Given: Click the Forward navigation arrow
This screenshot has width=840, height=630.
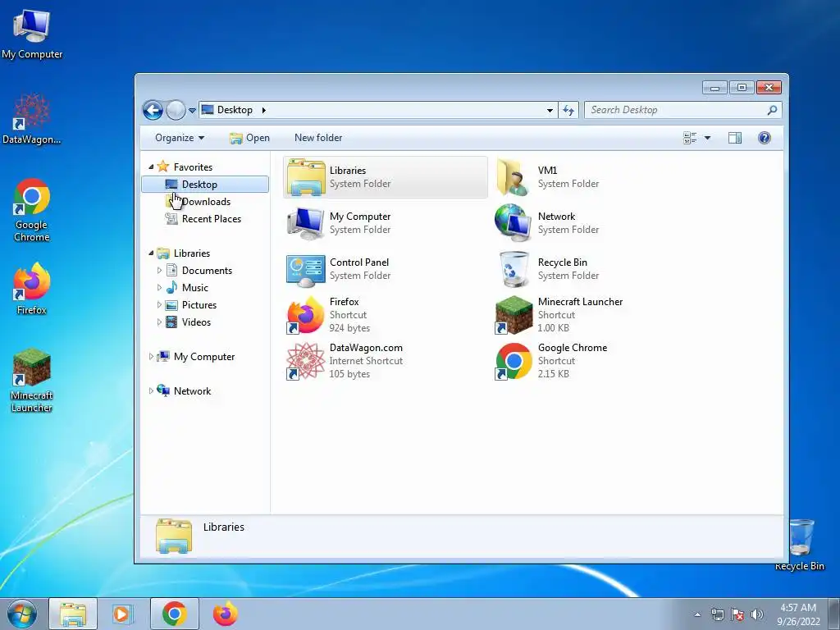Looking at the screenshot, I should (x=176, y=111).
